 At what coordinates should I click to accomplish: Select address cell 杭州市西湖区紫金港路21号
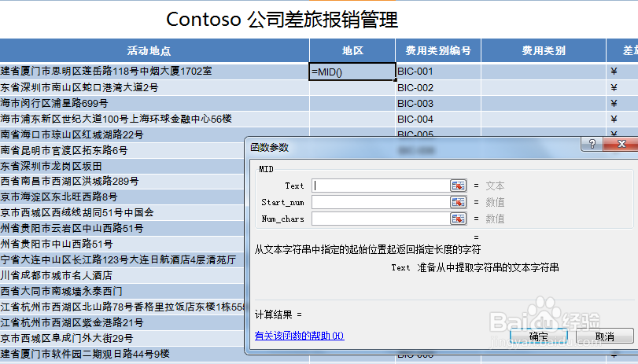tap(122, 322)
